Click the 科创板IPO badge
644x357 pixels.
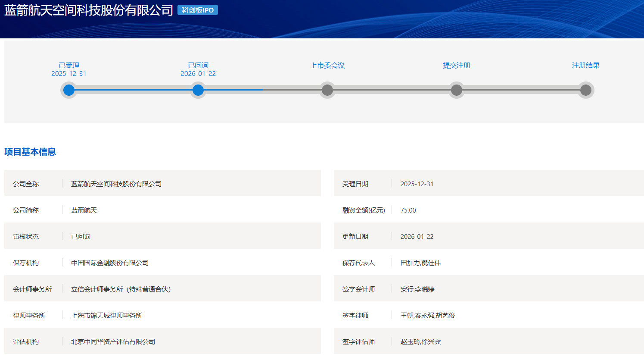pyautogui.click(x=198, y=10)
